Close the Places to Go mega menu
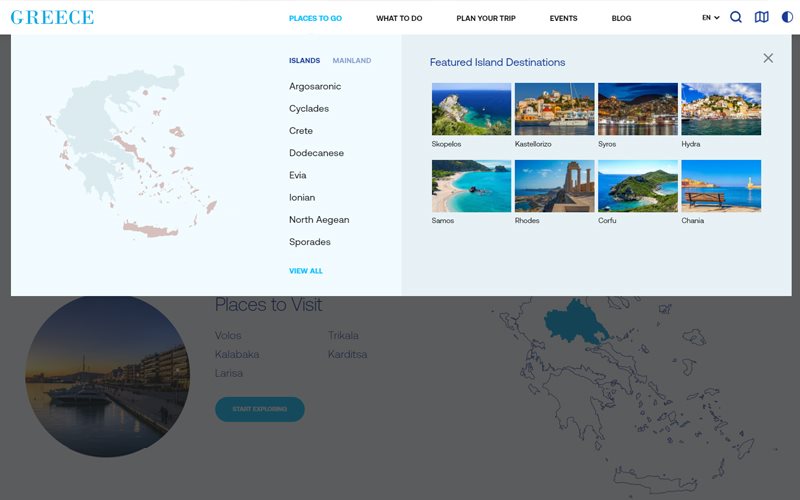800x500 pixels. pos(768,58)
